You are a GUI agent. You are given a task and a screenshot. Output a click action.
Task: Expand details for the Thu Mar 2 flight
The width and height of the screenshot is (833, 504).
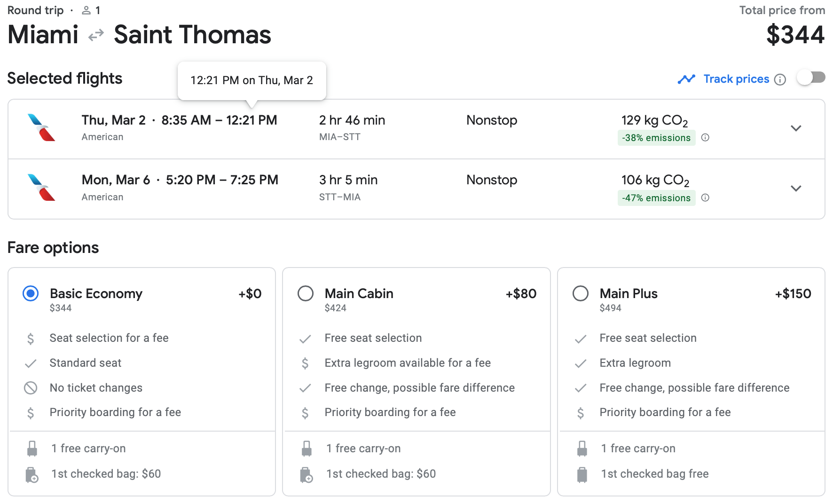click(796, 128)
